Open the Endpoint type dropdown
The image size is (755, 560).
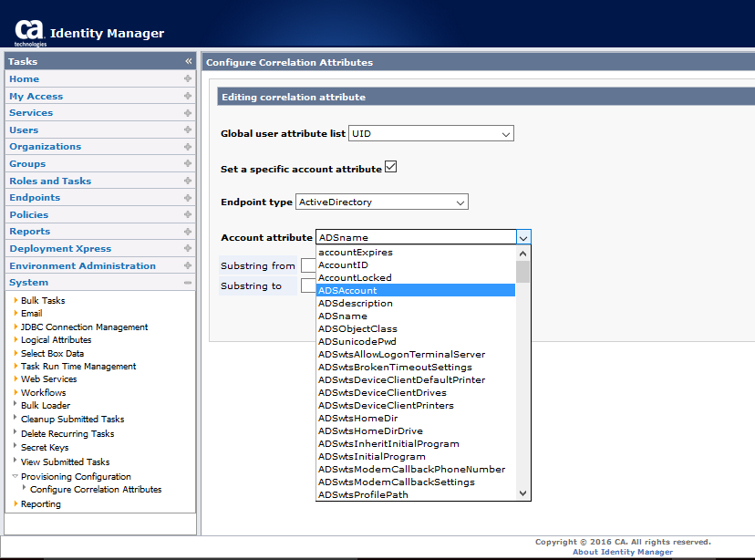coord(460,202)
